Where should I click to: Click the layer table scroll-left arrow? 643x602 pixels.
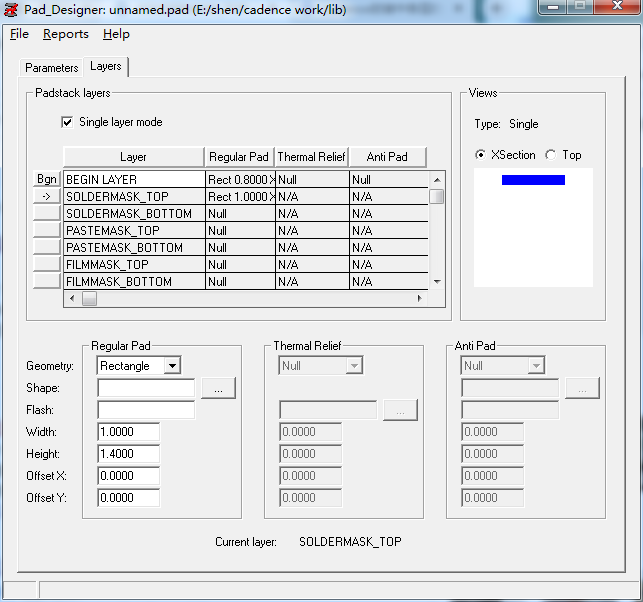pyautogui.click(x=71, y=299)
